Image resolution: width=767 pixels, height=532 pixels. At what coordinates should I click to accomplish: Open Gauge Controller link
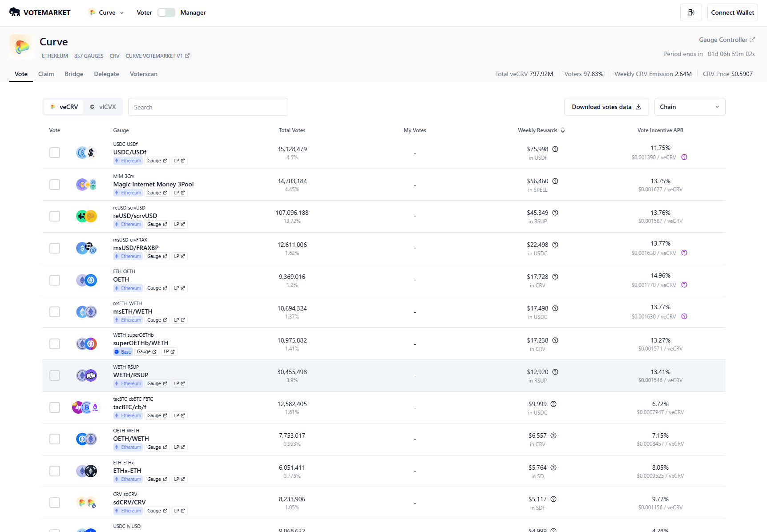[727, 40]
